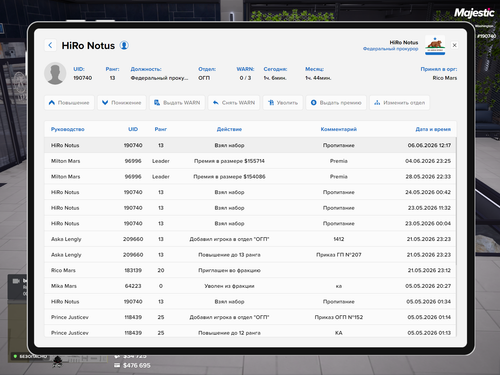500x375 pixels.
Task: Click the coin icon on Выдать премию
Action: [313, 103]
